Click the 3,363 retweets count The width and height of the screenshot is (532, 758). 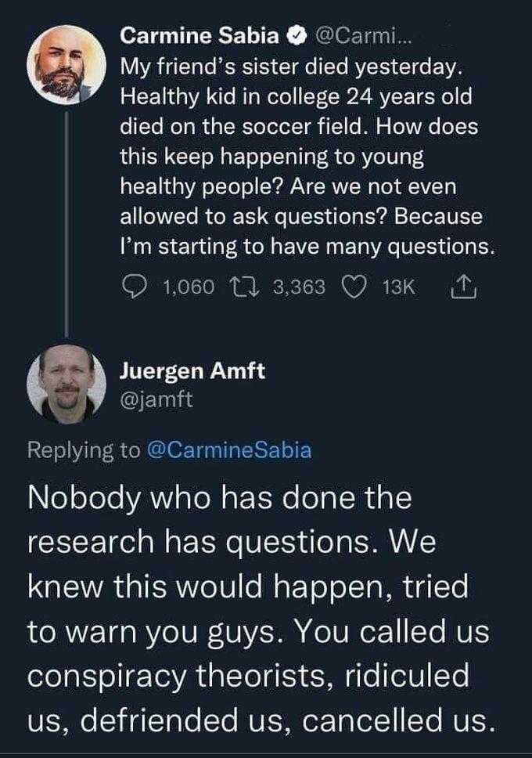point(300,287)
